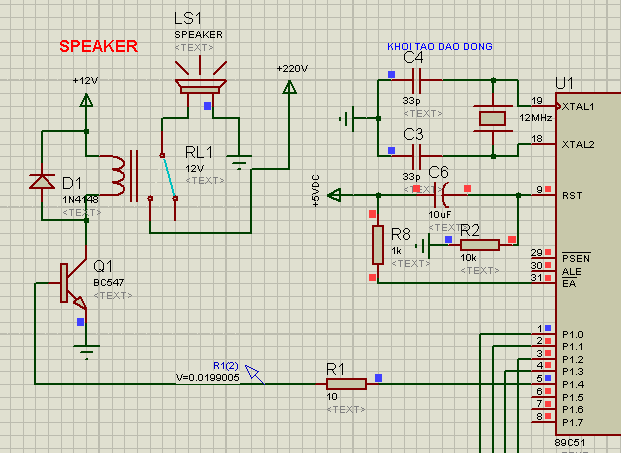Select the 12MHz crystal value text
This screenshot has width=621, height=453.
pyautogui.click(x=535, y=118)
